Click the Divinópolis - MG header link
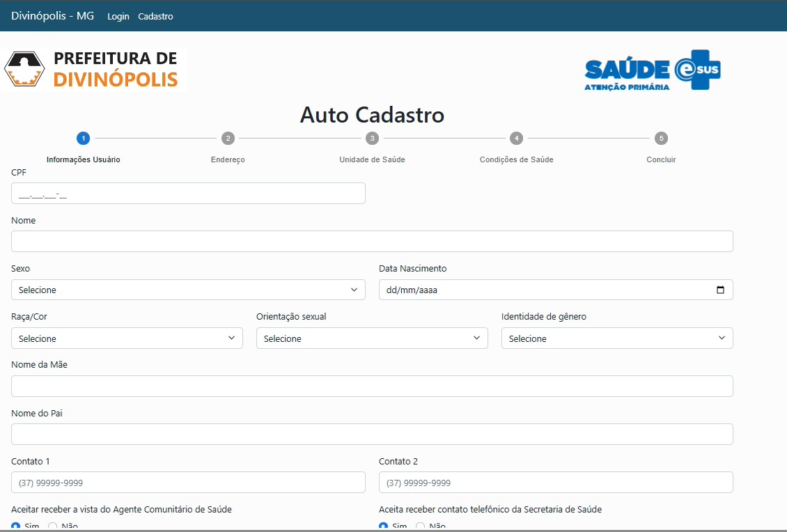The height and width of the screenshot is (532, 787). pos(52,15)
